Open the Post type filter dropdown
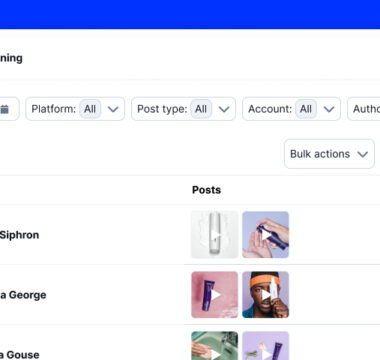The image size is (380, 360). tap(183, 109)
